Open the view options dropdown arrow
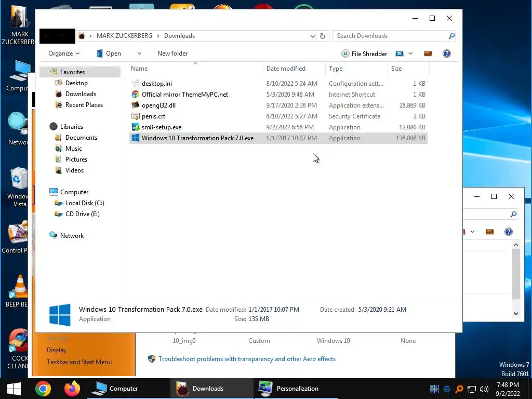Screen dimensions: 532x399 [410, 54]
